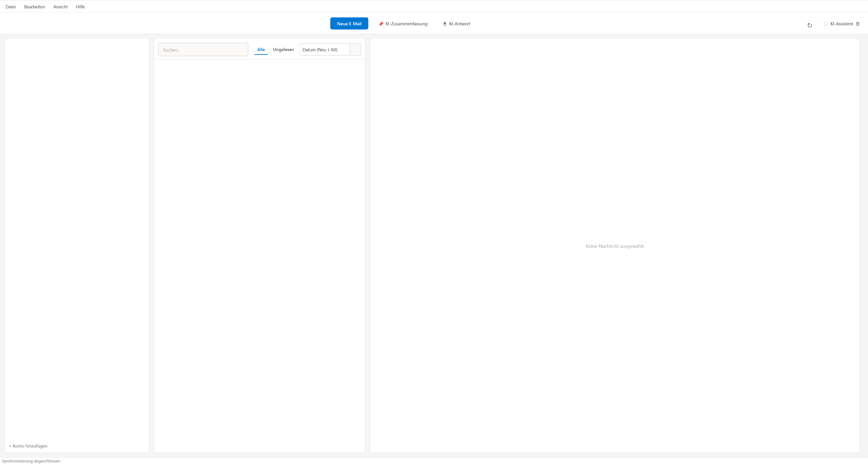
Task: Click inside the Suchen search field
Action: coord(203,49)
